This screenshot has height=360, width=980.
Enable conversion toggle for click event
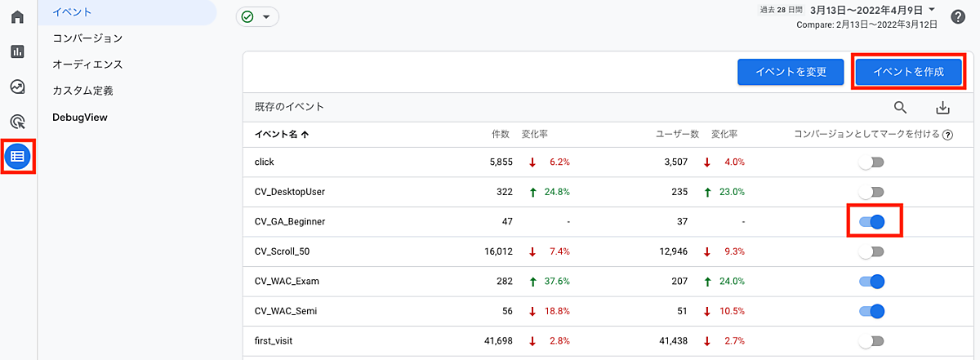[x=871, y=162]
